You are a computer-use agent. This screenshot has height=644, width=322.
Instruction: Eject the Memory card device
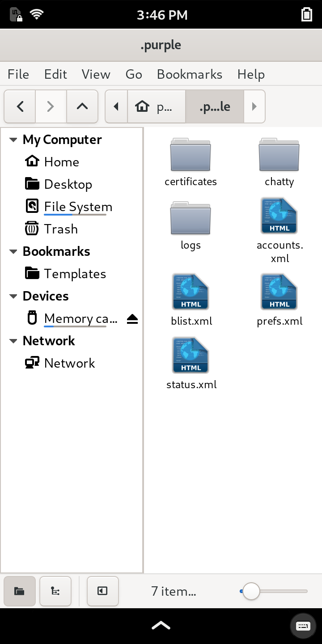[132, 319]
